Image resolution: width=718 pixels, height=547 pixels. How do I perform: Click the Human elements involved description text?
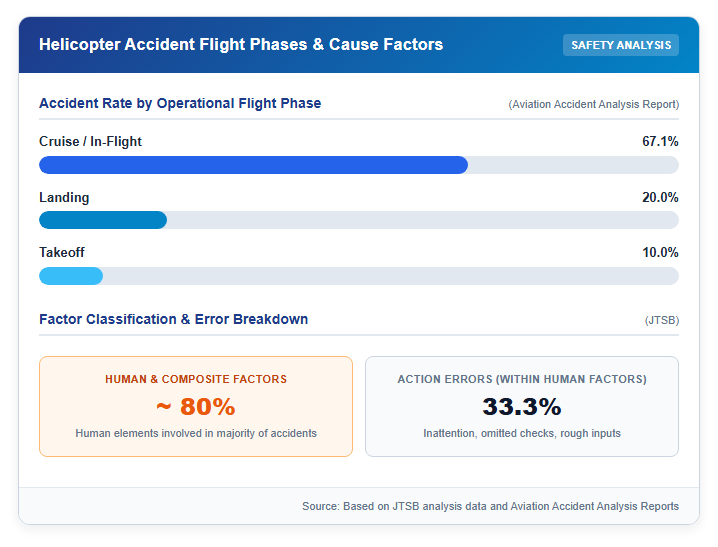196,433
